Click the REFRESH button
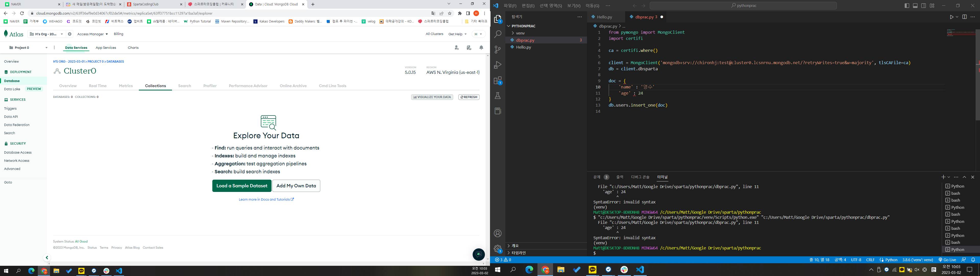980x276 pixels. 469,97
